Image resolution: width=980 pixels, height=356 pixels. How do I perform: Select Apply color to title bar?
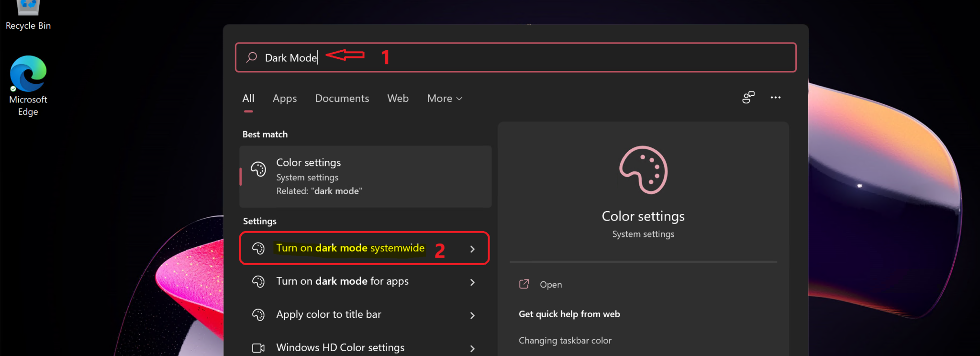[365, 314]
